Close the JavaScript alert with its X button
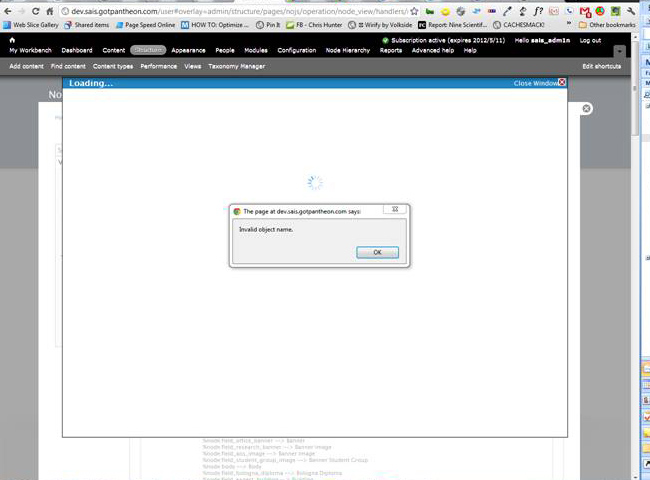 [x=395, y=209]
